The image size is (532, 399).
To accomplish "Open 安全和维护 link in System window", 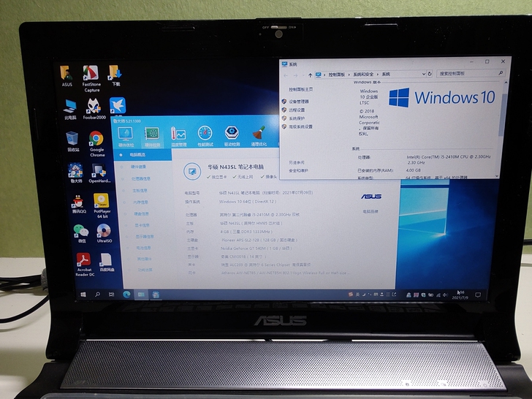I will [298, 171].
